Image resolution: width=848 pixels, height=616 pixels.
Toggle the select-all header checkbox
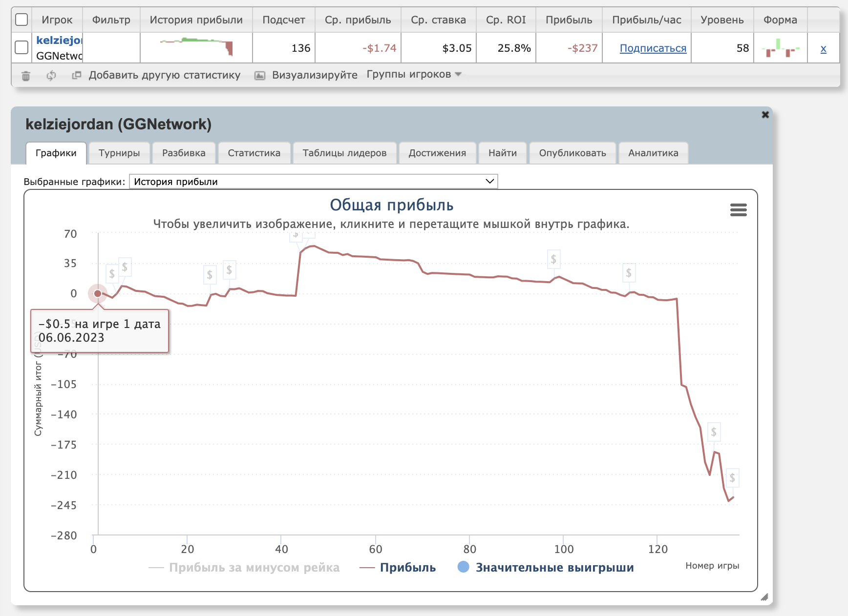pos(21,20)
